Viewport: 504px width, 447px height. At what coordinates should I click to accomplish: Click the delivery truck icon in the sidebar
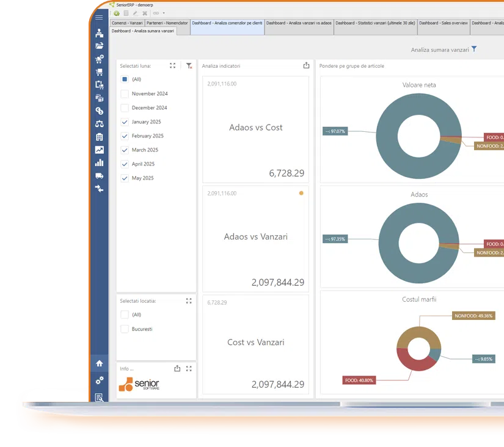[99, 176]
